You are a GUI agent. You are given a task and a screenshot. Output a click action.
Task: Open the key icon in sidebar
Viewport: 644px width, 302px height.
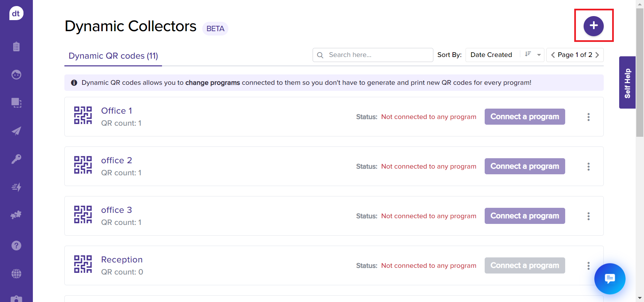point(16,159)
